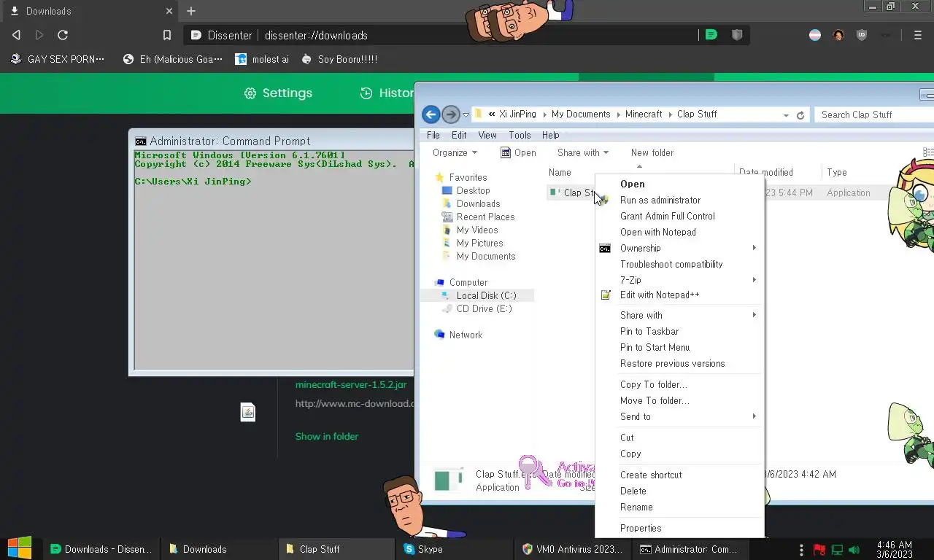The image size is (934, 560).
Task: Open the History tab on Dissenter page
Action: point(387,93)
